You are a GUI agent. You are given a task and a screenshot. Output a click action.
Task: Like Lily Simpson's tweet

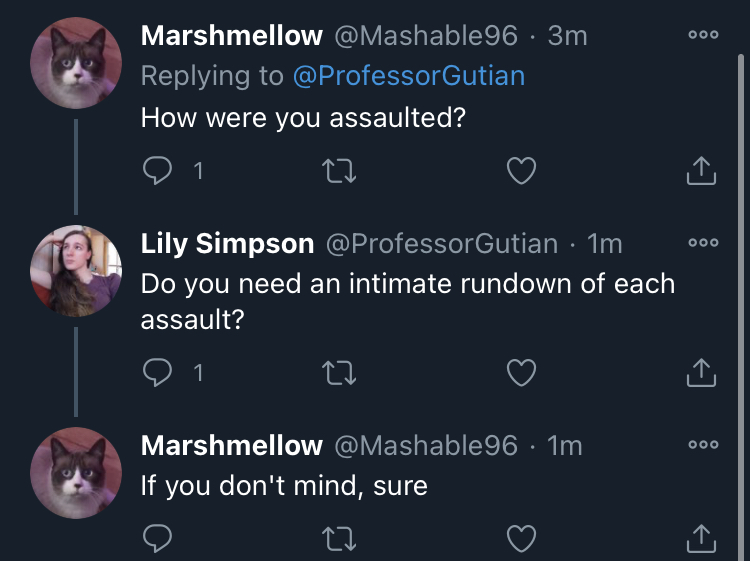(521, 373)
